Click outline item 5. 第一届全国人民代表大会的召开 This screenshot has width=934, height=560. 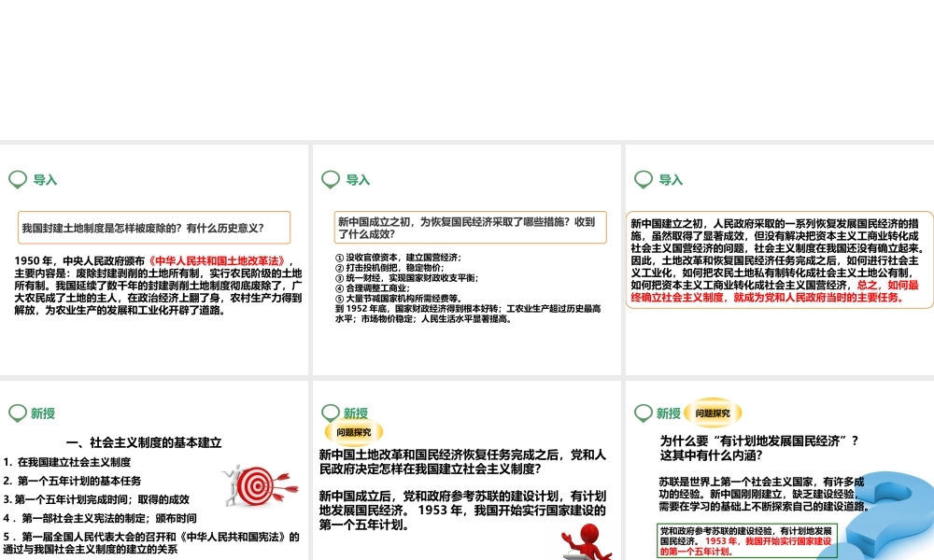(151, 542)
